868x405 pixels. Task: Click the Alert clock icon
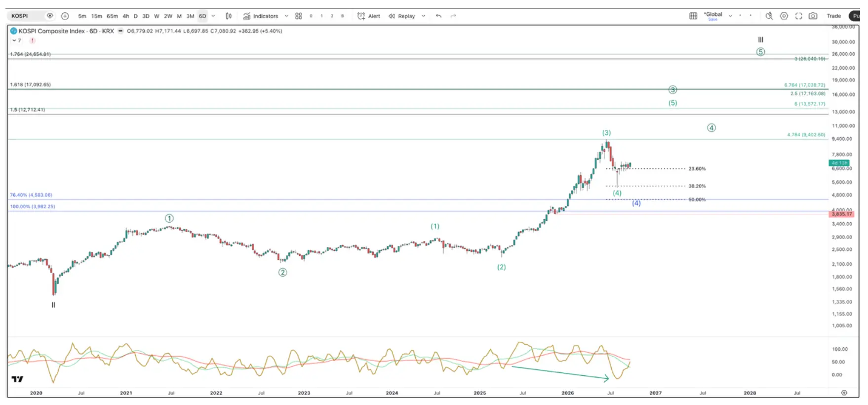[361, 16]
